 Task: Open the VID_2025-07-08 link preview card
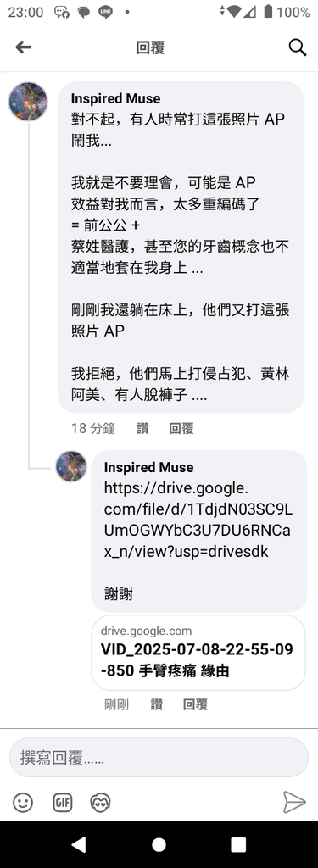coord(198,653)
